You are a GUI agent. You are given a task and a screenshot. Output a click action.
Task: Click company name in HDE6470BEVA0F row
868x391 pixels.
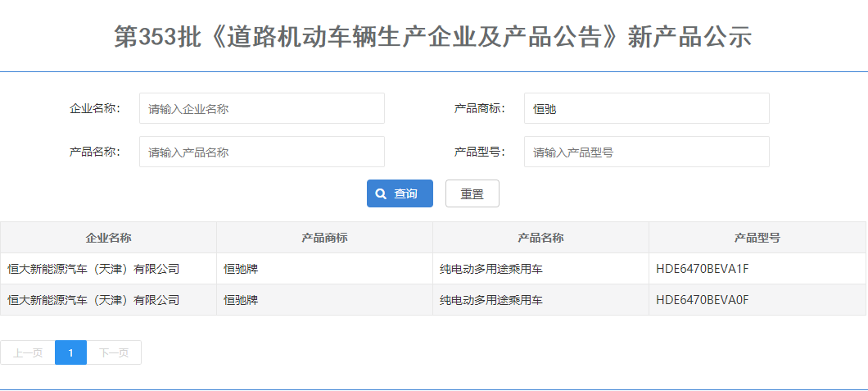(93, 300)
